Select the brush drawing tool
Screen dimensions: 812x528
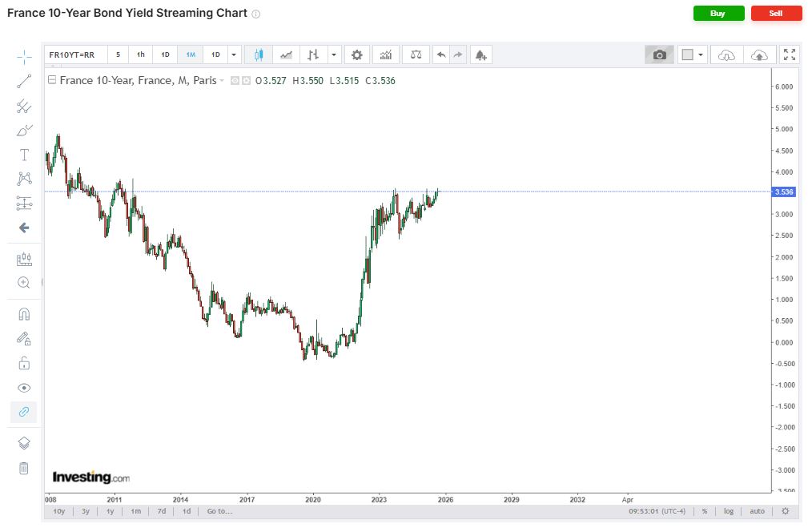[24, 130]
